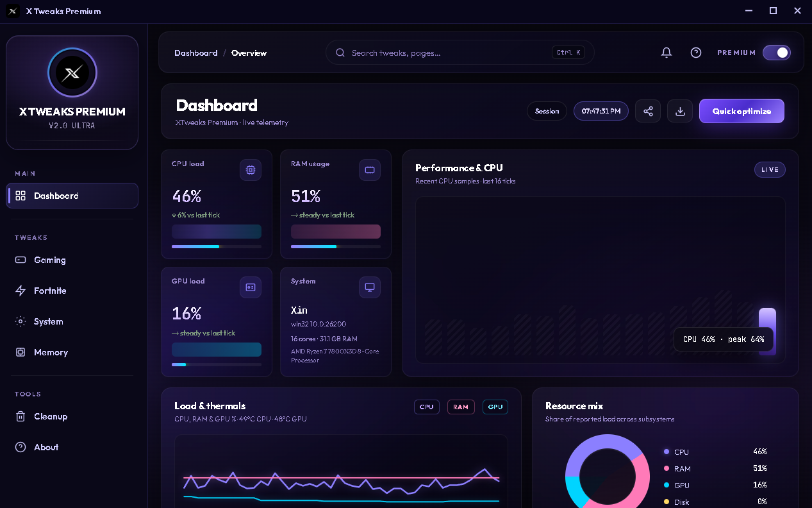Screen dimensions: 812x508
Task: Open the About page
Action: click(72, 447)
